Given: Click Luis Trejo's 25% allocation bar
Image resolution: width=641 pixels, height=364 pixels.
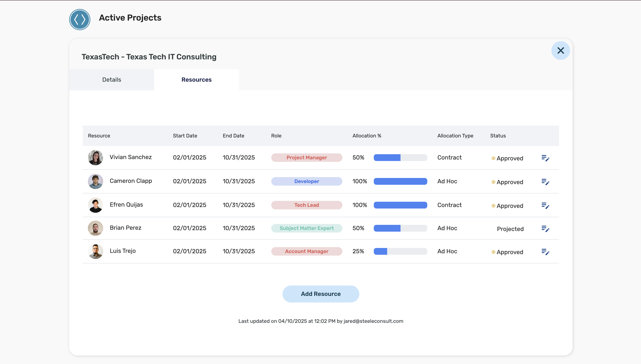Looking at the screenshot, I should click(x=400, y=251).
